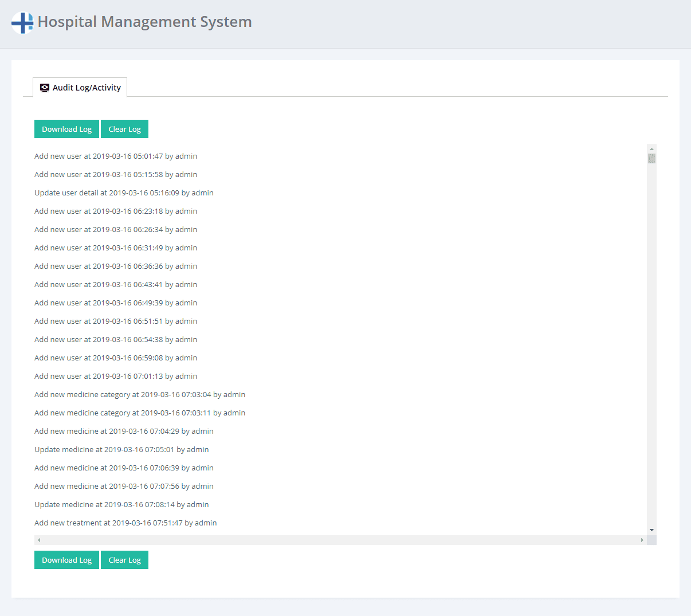Click the vertical scrollbar thumb
This screenshot has height=616, width=691.
[x=651, y=159]
